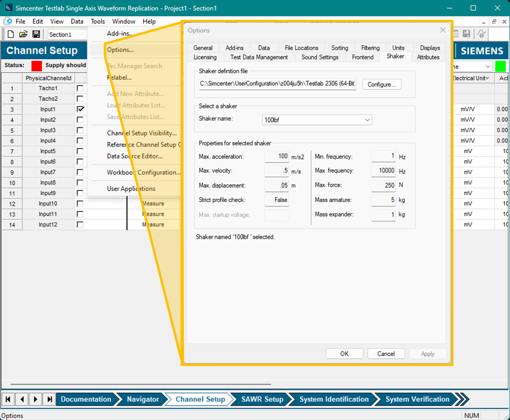Select Options... in the Tools menu
Image resolution: width=510 pixels, height=420 pixels.
[x=120, y=50]
